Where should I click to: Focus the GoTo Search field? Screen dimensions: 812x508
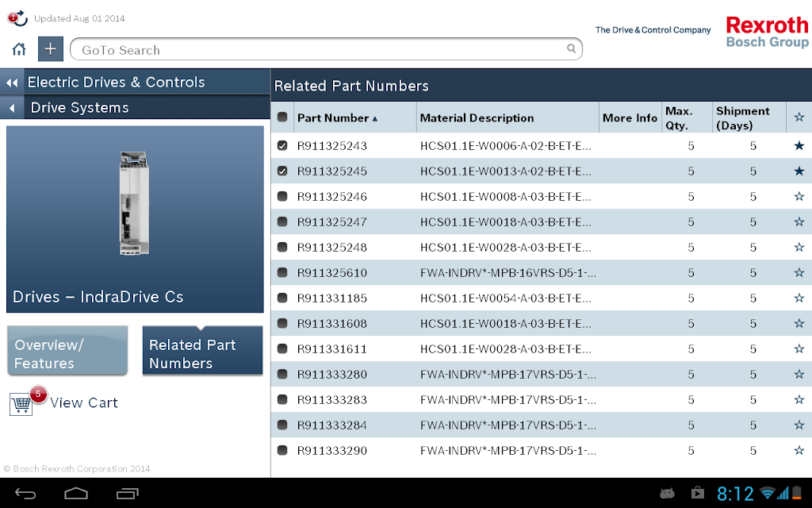pos(326,49)
